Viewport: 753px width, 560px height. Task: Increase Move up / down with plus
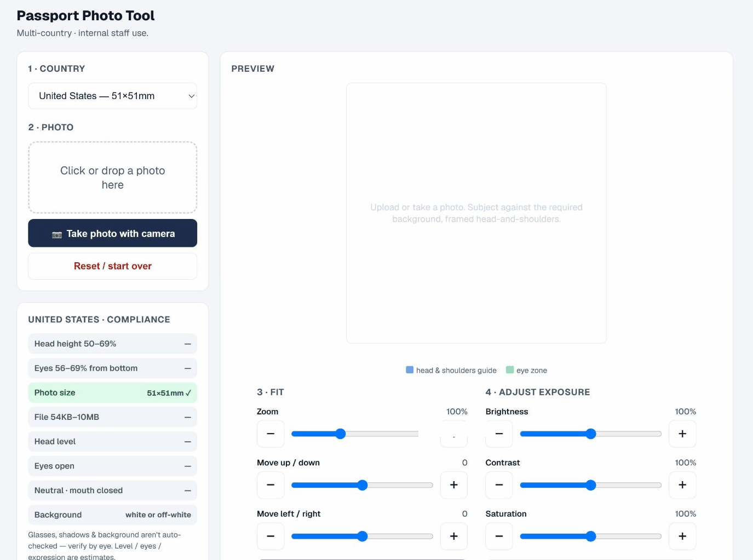pos(454,485)
